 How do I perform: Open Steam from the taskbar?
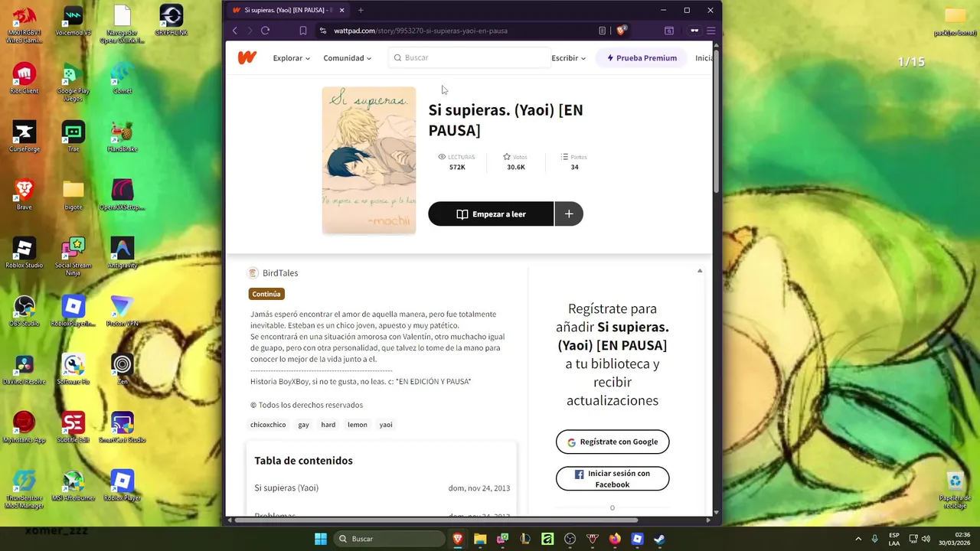point(659,539)
